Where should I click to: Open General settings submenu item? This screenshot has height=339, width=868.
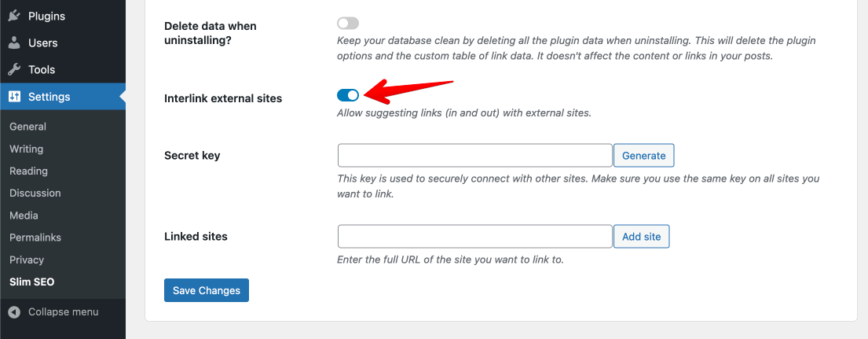pos(27,127)
